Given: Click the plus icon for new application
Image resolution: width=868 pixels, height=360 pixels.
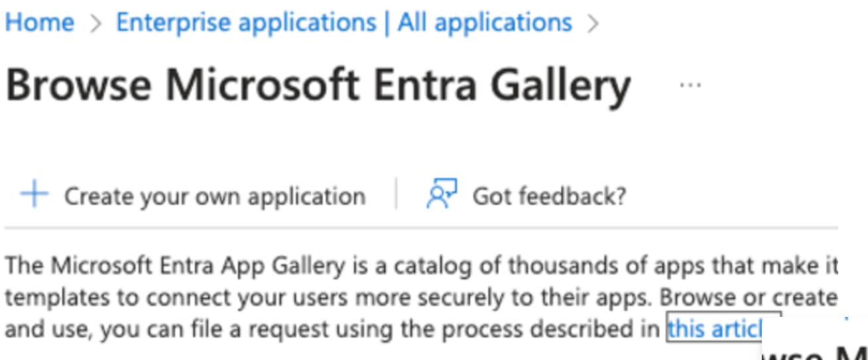Looking at the screenshot, I should pyautogui.click(x=34, y=196).
